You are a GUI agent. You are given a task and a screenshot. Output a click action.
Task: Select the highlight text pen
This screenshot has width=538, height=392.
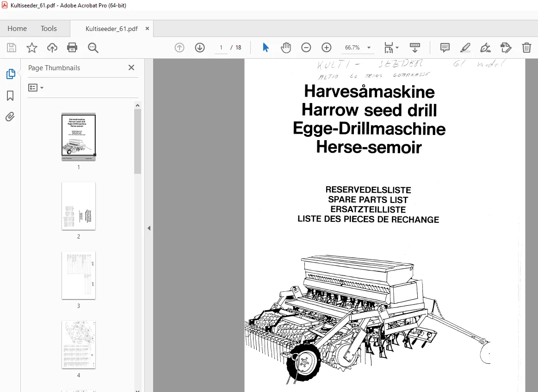pos(465,48)
